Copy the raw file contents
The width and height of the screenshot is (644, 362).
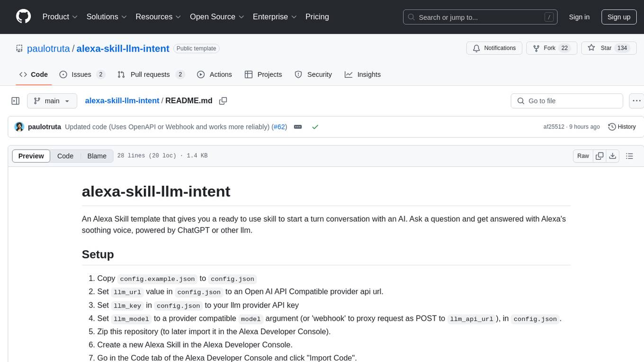coord(599,156)
